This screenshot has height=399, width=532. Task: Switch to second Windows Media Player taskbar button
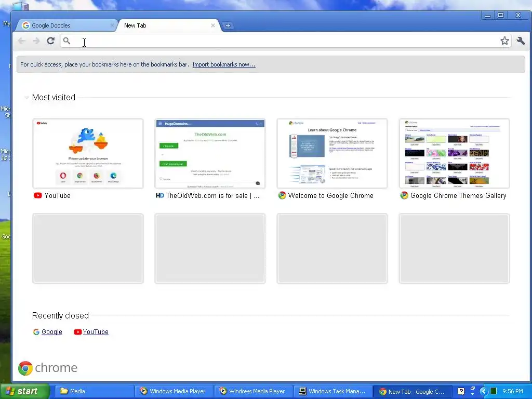[253, 391]
